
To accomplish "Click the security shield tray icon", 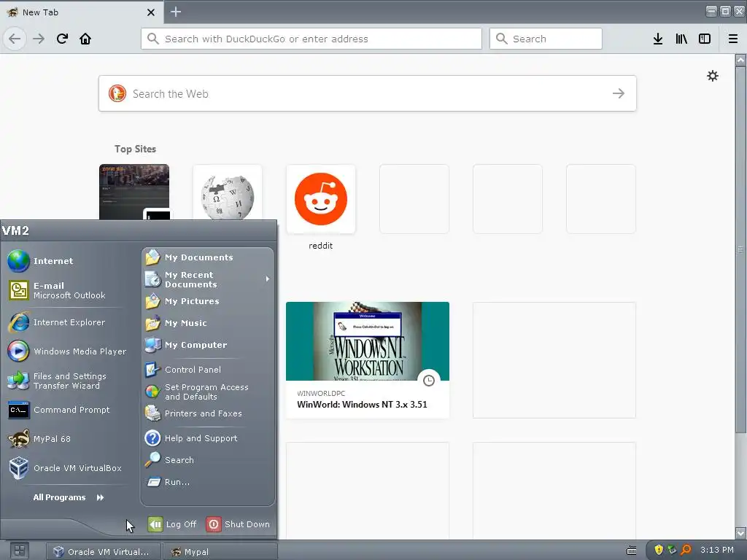I will pyautogui.click(x=659, y=550).
